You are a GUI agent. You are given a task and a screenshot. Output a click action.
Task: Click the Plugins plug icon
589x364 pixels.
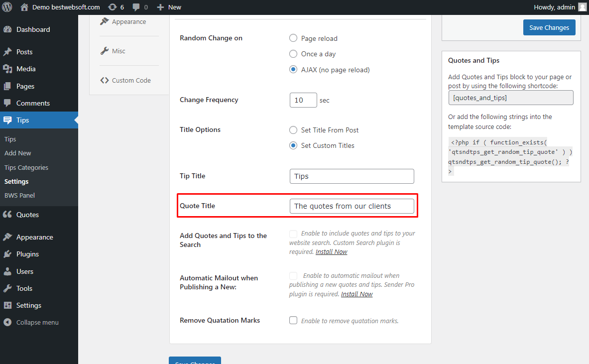(7, 254)
